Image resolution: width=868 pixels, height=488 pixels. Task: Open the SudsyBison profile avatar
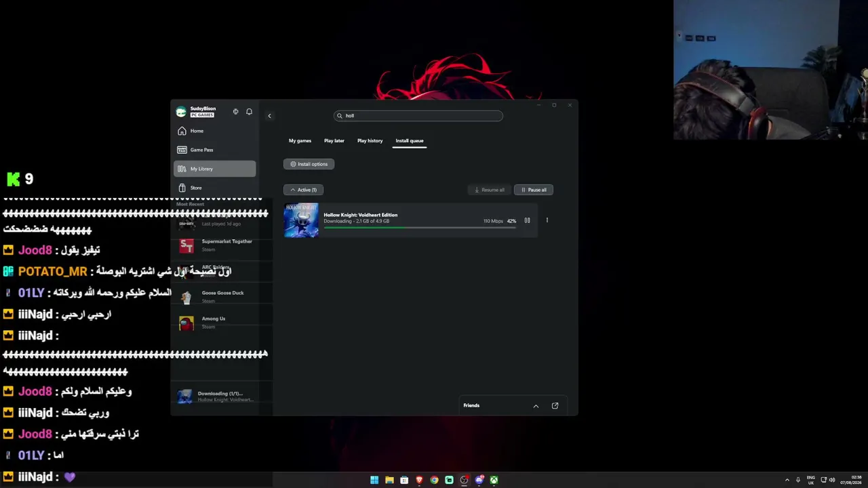pyautogui.click(x=181, y=112)
